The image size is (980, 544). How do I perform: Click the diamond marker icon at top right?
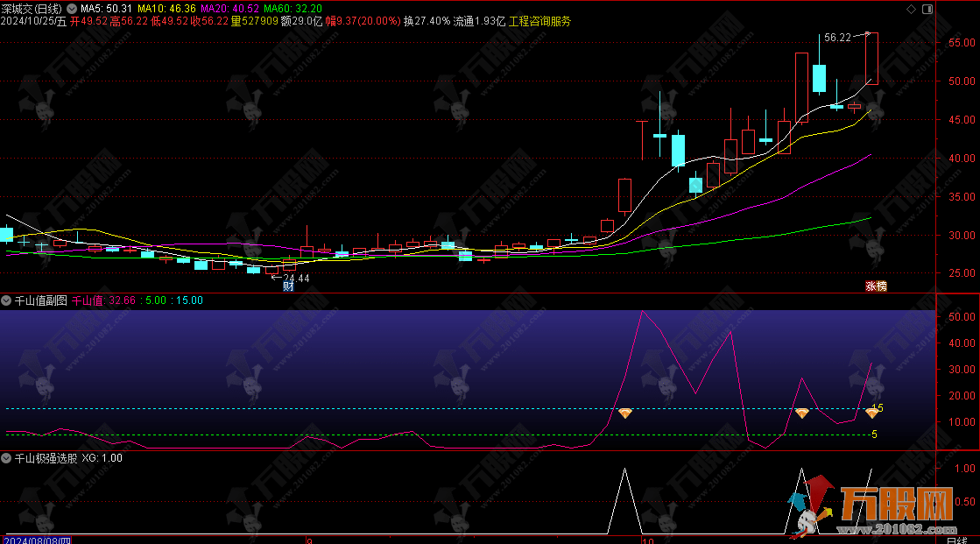pyautogui.click(x=911, y=9)
